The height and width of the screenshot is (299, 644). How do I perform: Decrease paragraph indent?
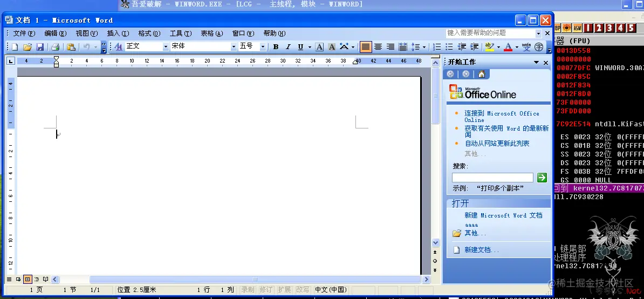[462, 47]
